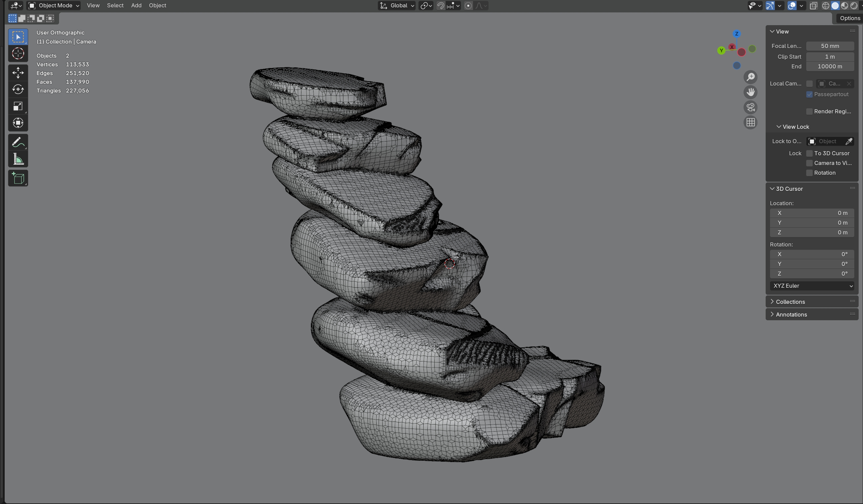This screenshot has height=504, width=863.
Task: Open the XYZ Euler rotation dropdown
Action: pos(811,286)
